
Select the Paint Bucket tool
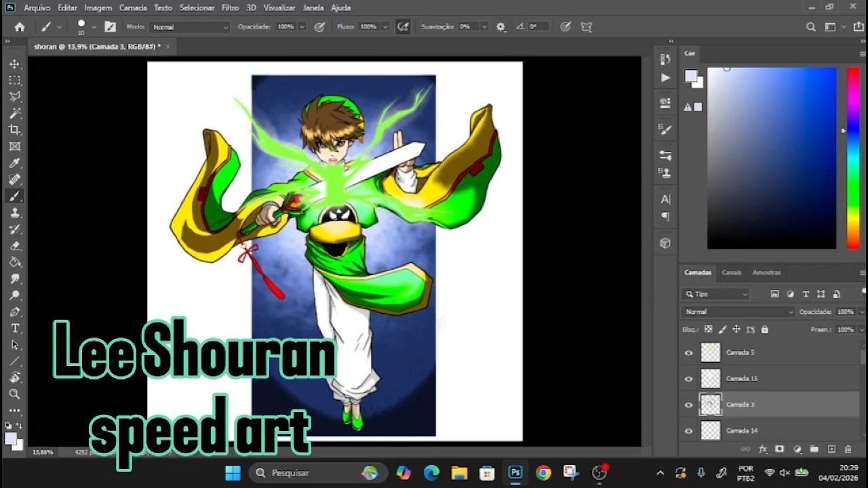pos(14,262)
